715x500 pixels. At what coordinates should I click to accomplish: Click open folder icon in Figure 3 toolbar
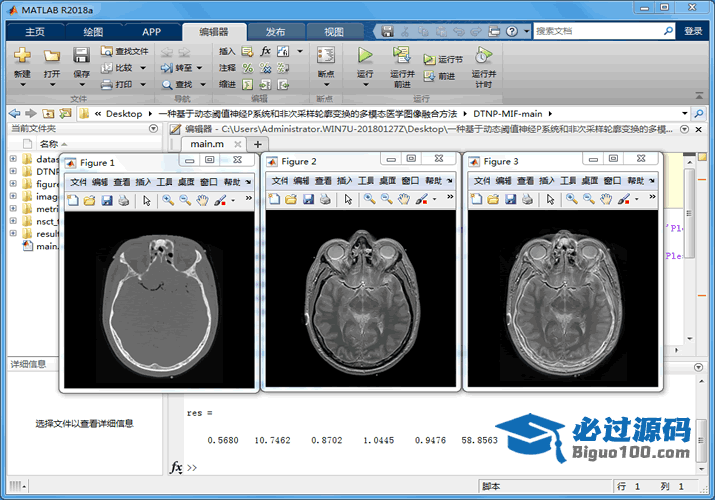493,199
